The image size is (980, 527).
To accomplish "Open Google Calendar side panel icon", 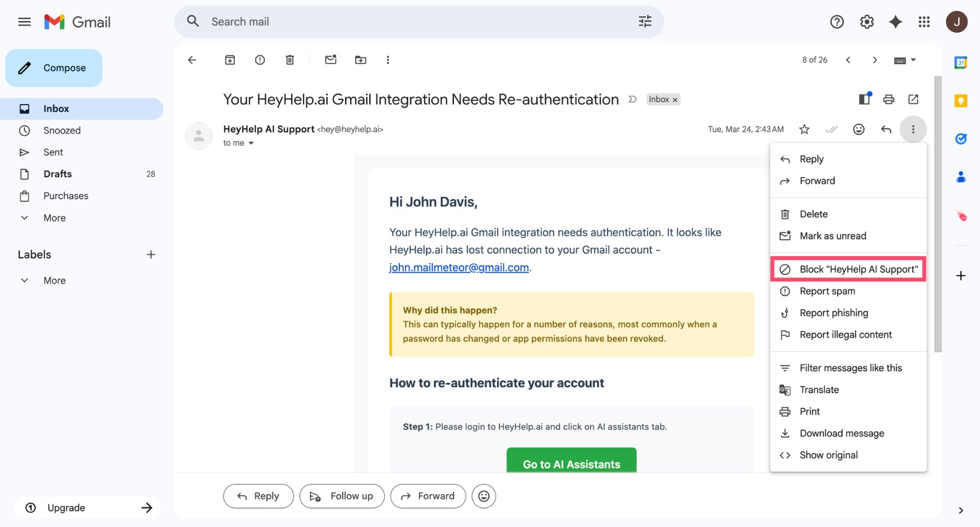I will click(x=960, y=63).
